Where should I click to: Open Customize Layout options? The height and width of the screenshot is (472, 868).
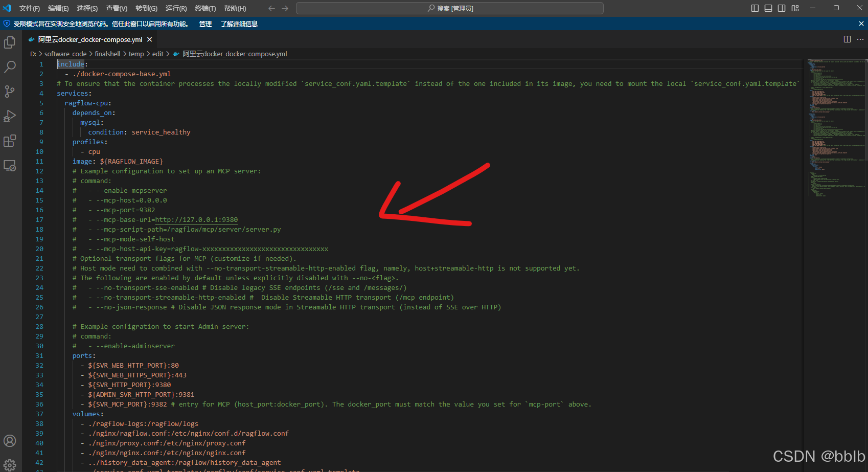point(795,8)
